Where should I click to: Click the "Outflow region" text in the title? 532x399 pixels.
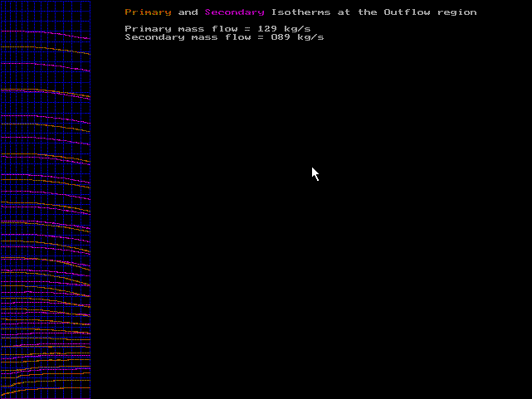click(x=430, y=12)
